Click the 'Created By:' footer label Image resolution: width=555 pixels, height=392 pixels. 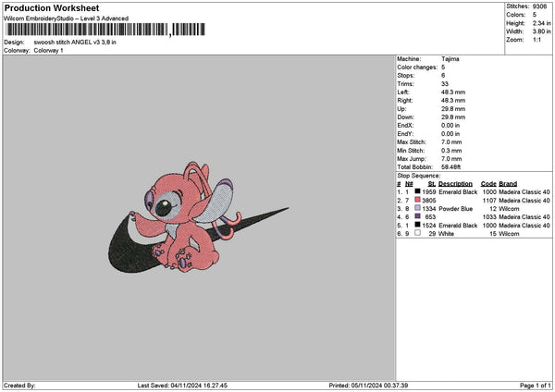tap(19, 386)
